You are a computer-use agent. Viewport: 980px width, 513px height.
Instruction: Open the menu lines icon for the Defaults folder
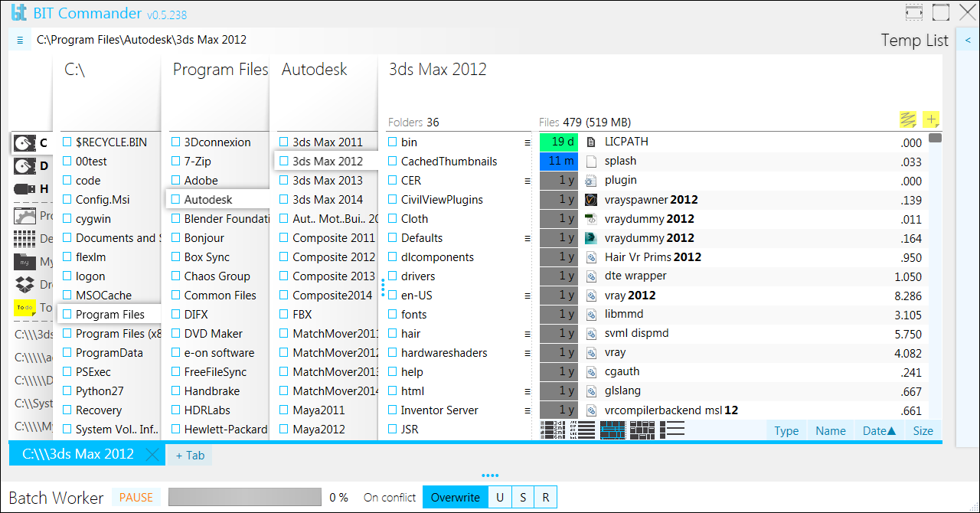tap(527, 238)
